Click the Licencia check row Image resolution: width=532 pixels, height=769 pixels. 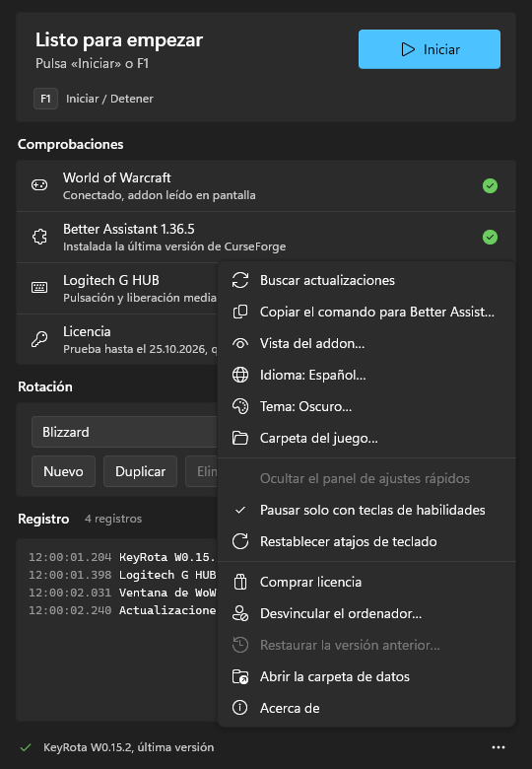point(117,339)
